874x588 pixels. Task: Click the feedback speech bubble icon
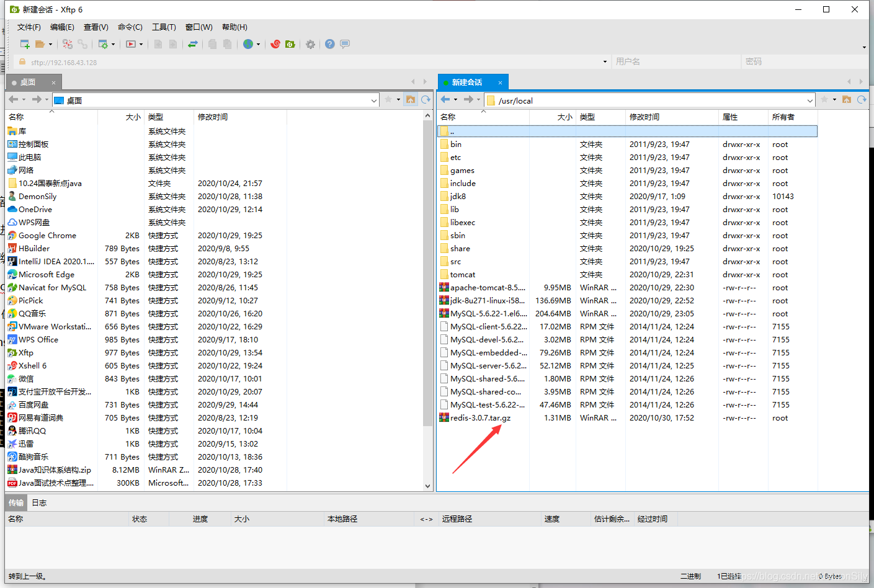[x=345, y=44]
